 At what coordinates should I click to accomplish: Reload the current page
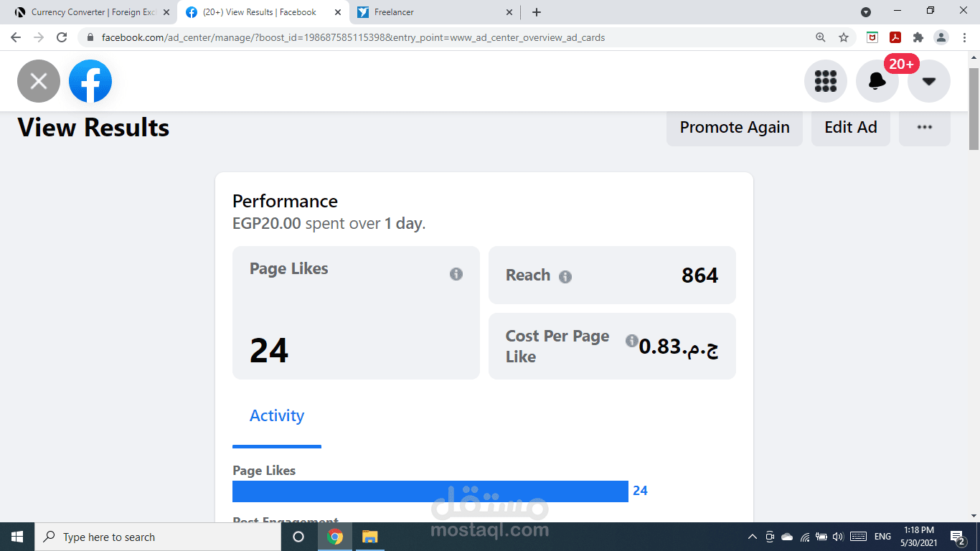coord(62,37)
